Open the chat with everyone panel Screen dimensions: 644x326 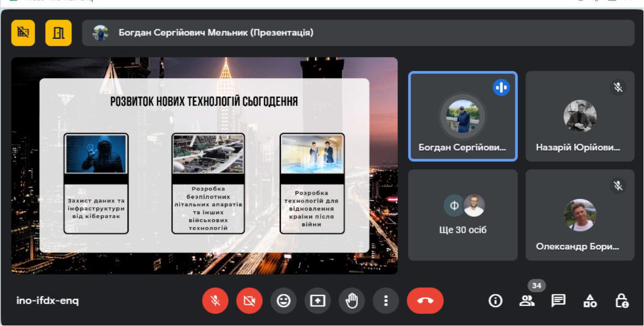[558, 301]
